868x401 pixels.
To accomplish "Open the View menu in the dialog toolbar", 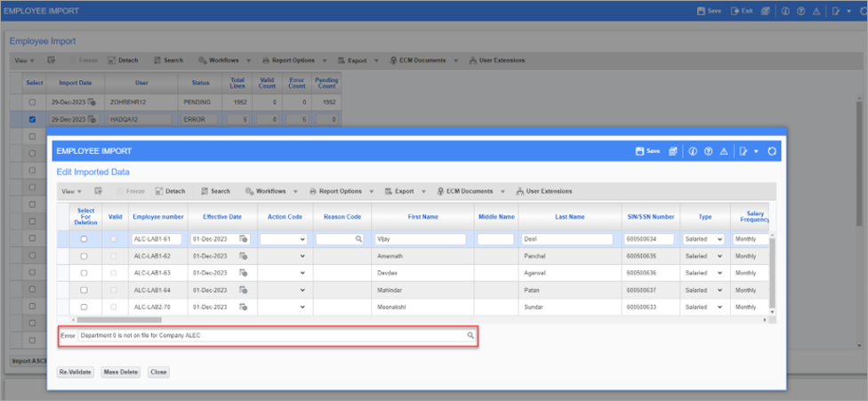I will pos(71,191).
